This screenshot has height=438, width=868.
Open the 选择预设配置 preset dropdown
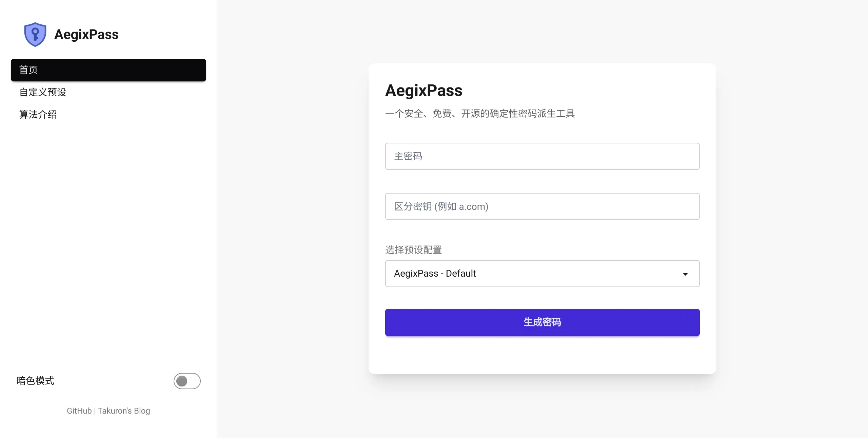pos(542,274)
